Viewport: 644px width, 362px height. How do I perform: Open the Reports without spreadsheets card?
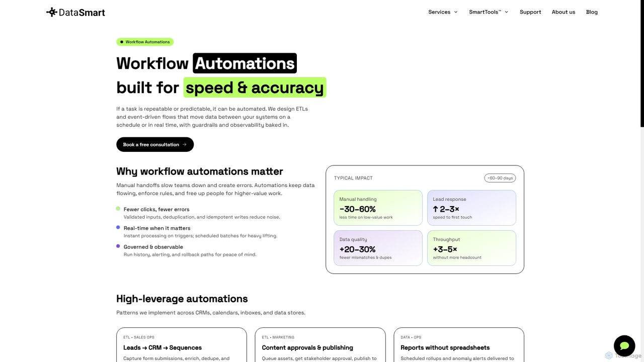[459, 345]
